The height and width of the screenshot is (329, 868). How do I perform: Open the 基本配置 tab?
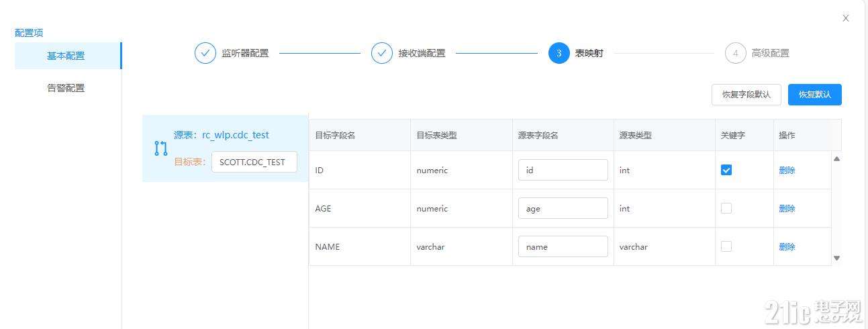(68, 56)
